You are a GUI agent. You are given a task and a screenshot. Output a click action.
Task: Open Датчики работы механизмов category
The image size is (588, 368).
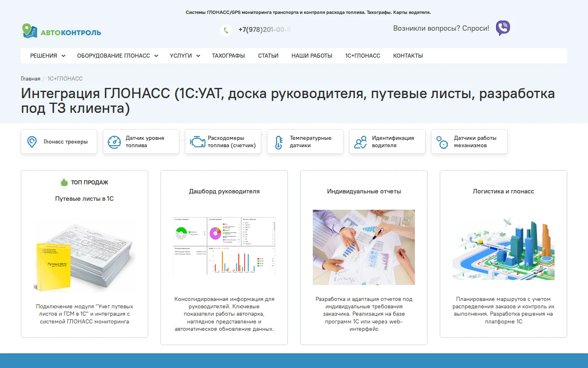click(x=469, y=141)
